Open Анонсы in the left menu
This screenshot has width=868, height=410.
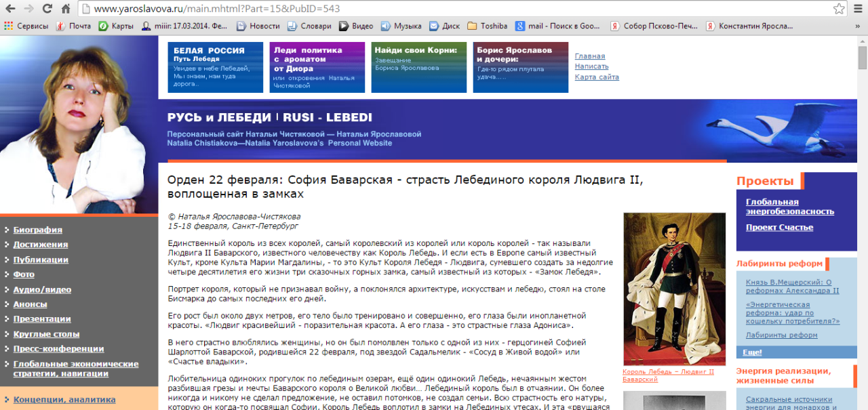click(31, 304)
